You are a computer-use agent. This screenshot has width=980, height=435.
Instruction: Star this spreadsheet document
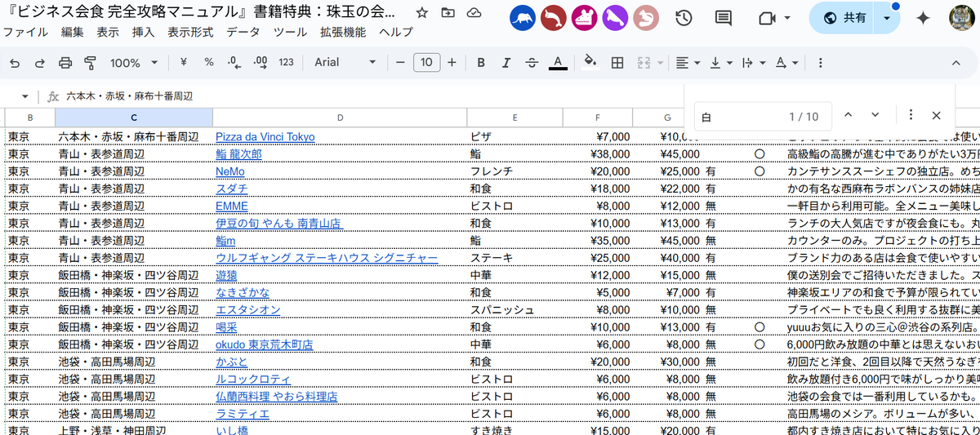(421, 14)
